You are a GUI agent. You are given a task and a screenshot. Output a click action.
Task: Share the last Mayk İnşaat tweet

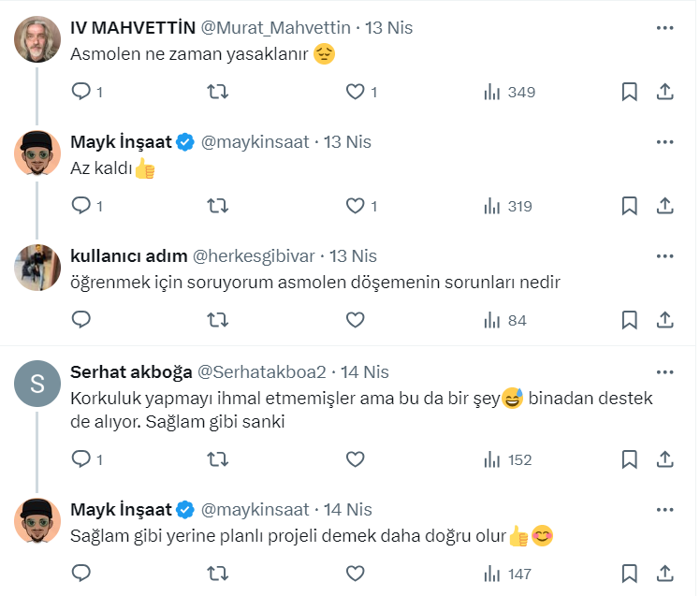[664, 574]
